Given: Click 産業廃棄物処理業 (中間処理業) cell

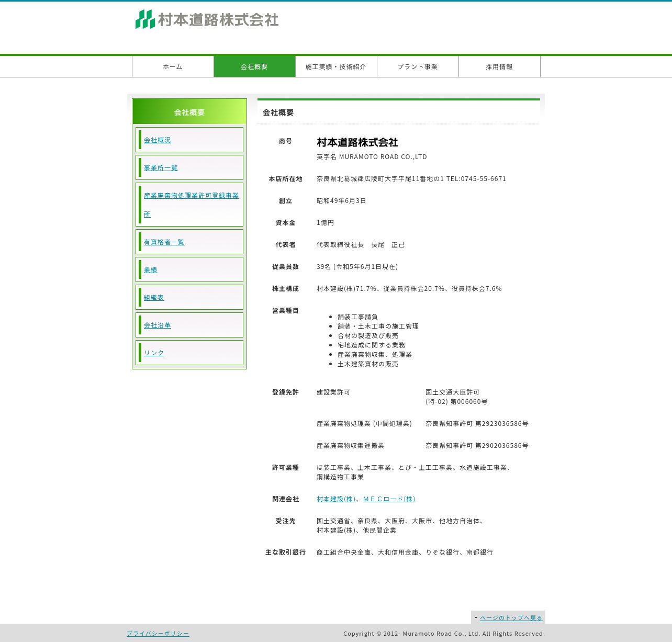Looking at the screenshot, I should click(364, 424).
